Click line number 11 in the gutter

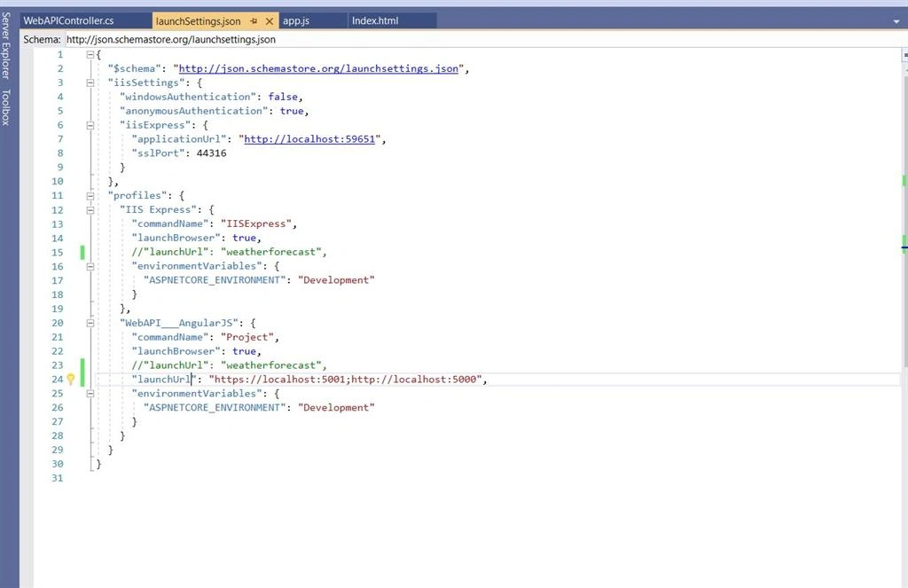(57, 196)
